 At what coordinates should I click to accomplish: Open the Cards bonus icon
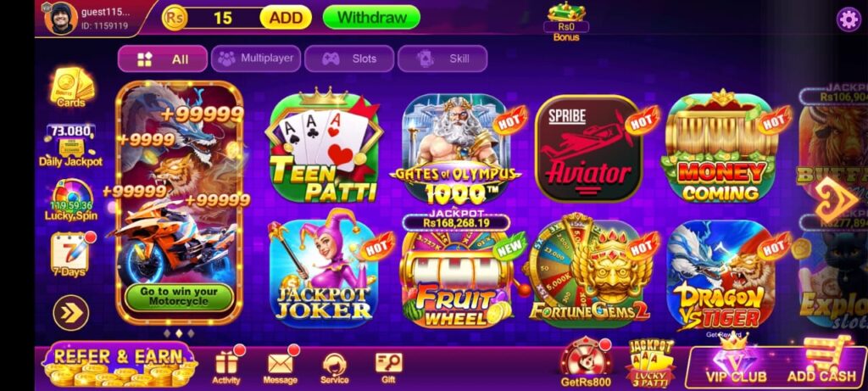[72, 88]
